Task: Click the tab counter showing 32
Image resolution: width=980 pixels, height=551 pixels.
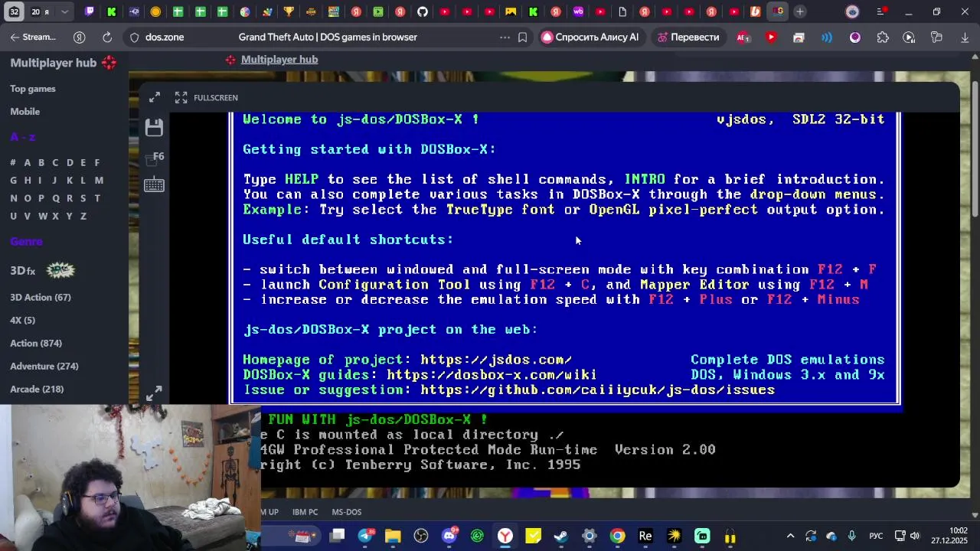Action: [x=14, y=11]
